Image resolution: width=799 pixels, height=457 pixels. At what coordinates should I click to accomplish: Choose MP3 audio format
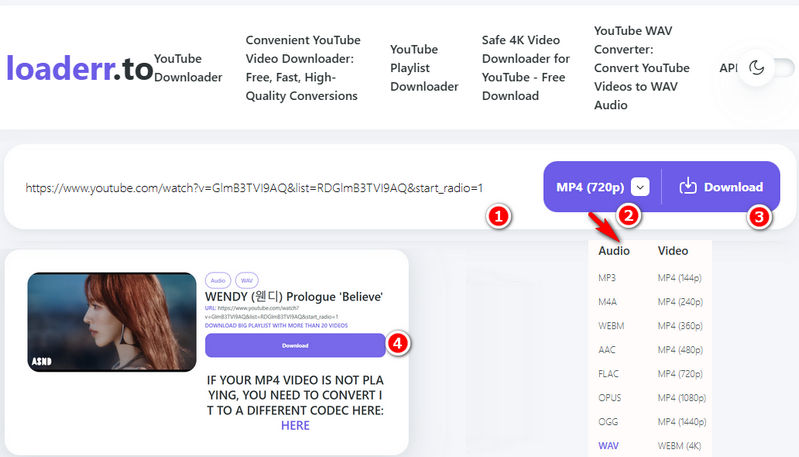tap(607, 278)
